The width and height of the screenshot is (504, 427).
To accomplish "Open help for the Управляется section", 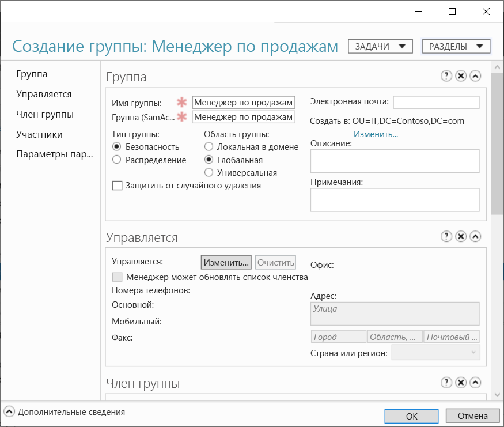I will coord(446,236).
